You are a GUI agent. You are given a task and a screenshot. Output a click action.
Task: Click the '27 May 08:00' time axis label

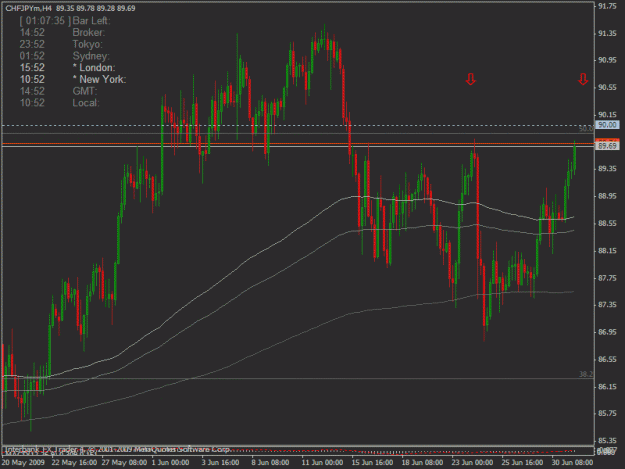pyautogui.click(x=124, y=462)
